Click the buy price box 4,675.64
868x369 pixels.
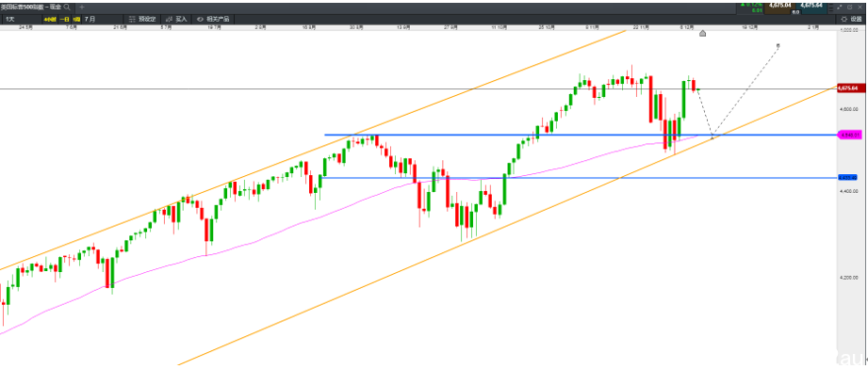(811, 8)
